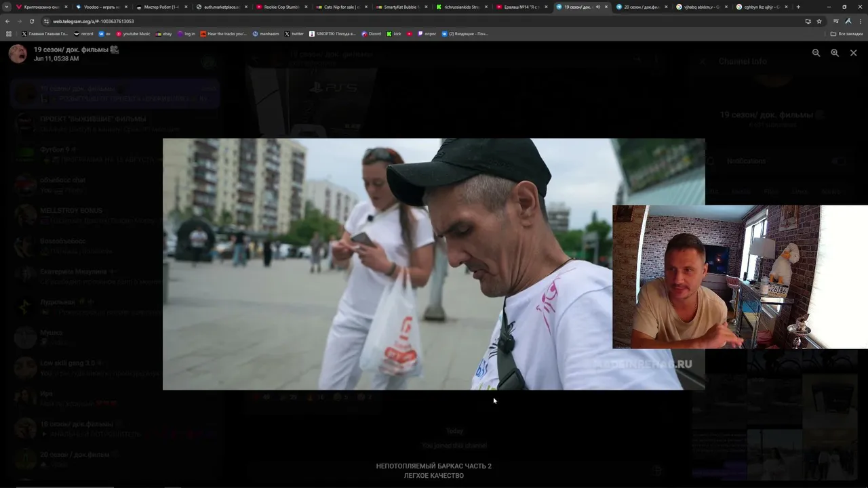Image resolution: width=868 pixels, height=488 pixels.
Task: Open the ebay bookmark
Action: 163,33
